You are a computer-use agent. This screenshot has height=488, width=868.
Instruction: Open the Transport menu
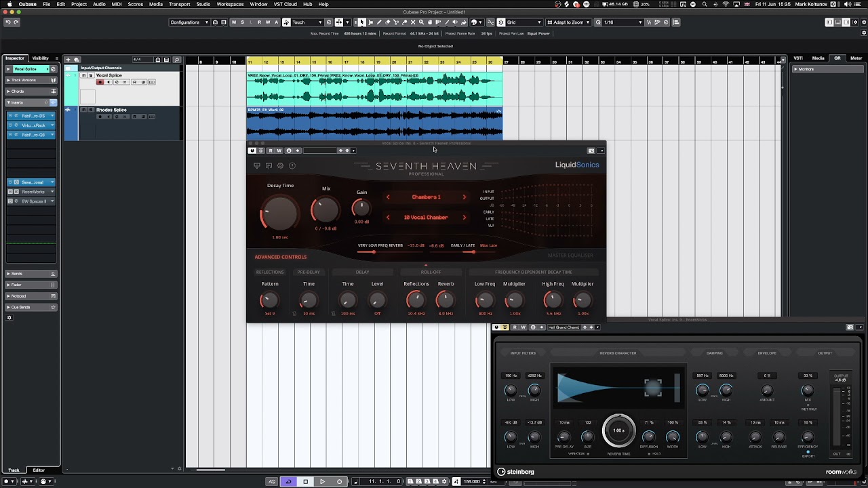point(180,4)
